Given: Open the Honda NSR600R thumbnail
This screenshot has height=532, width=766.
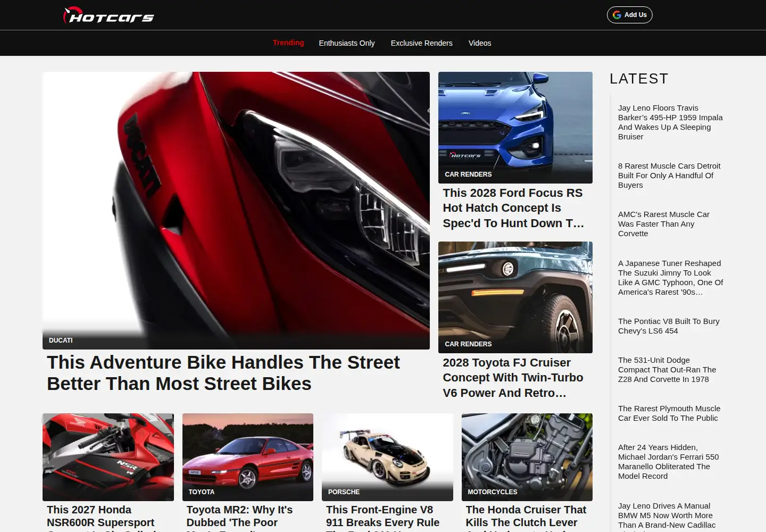Looking at the screenshot, I should [108, 457].
